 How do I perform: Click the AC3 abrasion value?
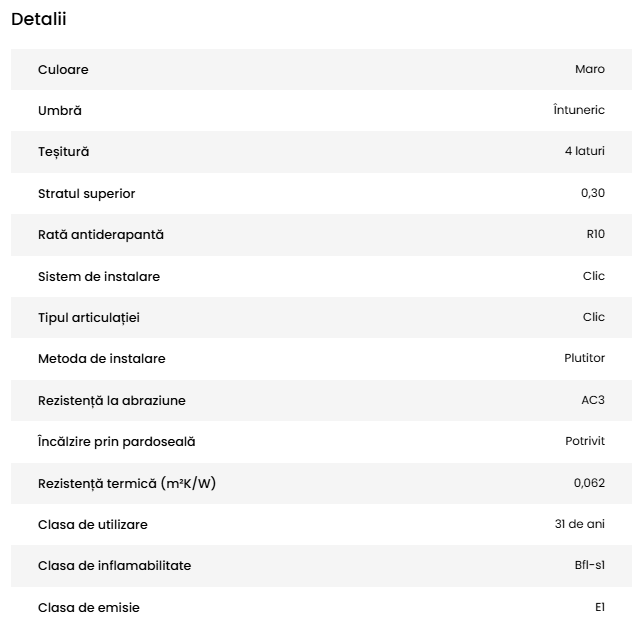[x=593, y=400]
